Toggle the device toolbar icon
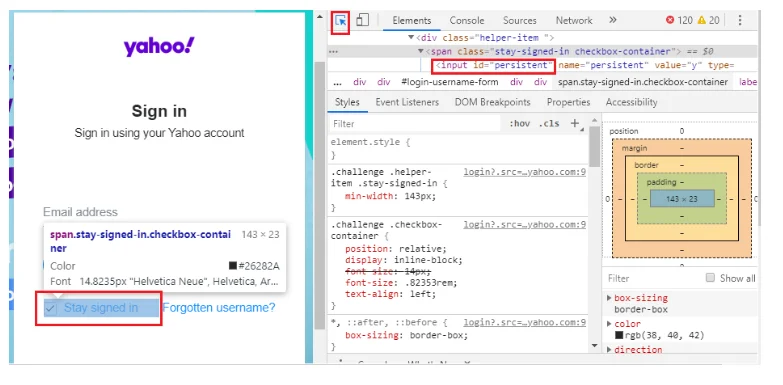The height and width of the screenshot is (385, 783). [x=363, y=20]
